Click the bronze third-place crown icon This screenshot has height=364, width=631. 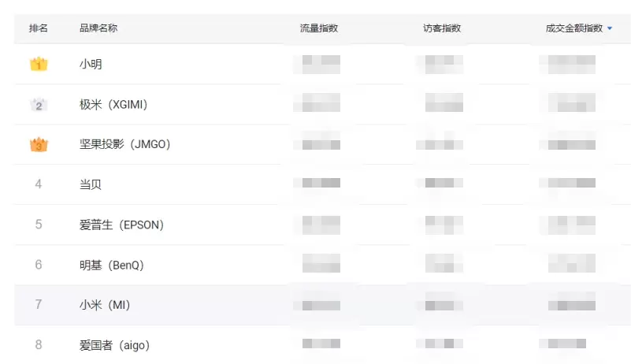click(x=39, y=145)
